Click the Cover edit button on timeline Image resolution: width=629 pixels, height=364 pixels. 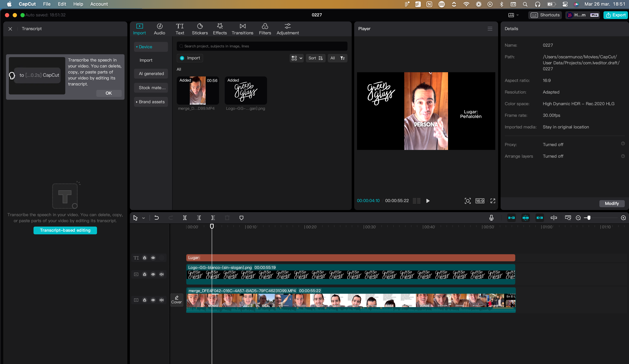click(176, 300)
